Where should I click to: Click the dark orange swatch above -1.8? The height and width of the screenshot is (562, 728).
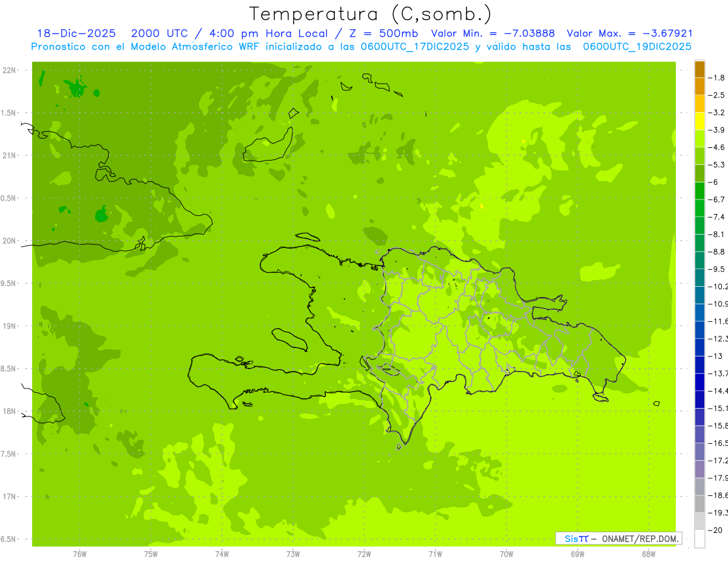tap(699, 69)
